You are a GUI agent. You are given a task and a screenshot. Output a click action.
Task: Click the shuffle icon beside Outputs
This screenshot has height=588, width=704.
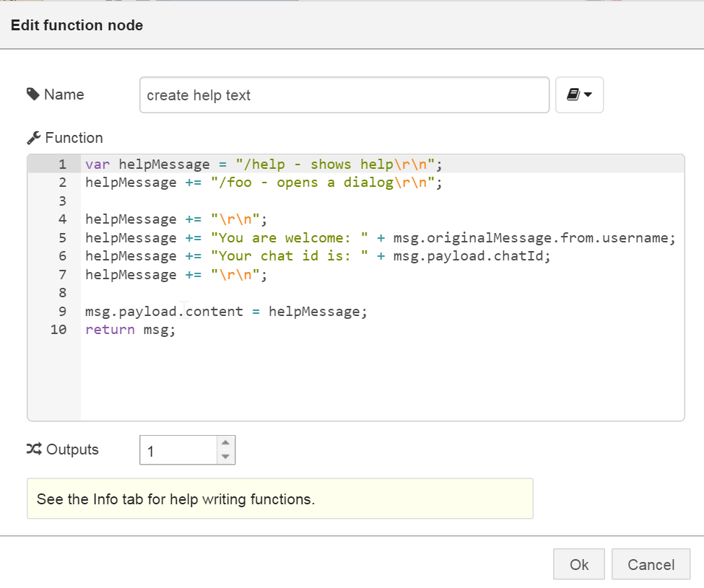(34, 449)
